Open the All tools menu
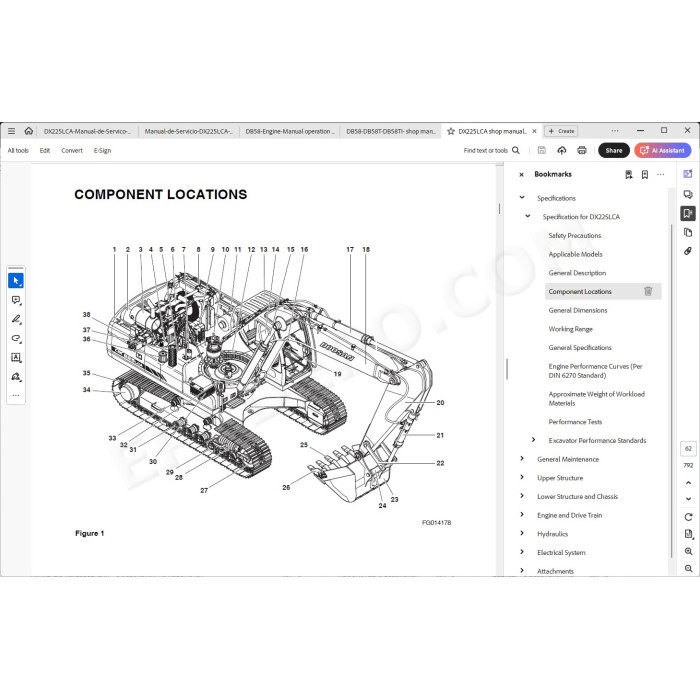This screenshot has width=700, height=700. coord(18,150)
